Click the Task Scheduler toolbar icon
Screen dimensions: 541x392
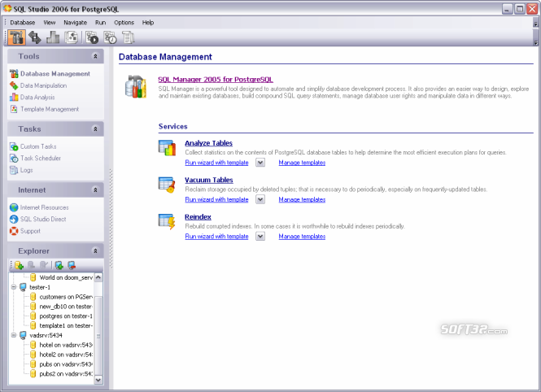(111, 37)
